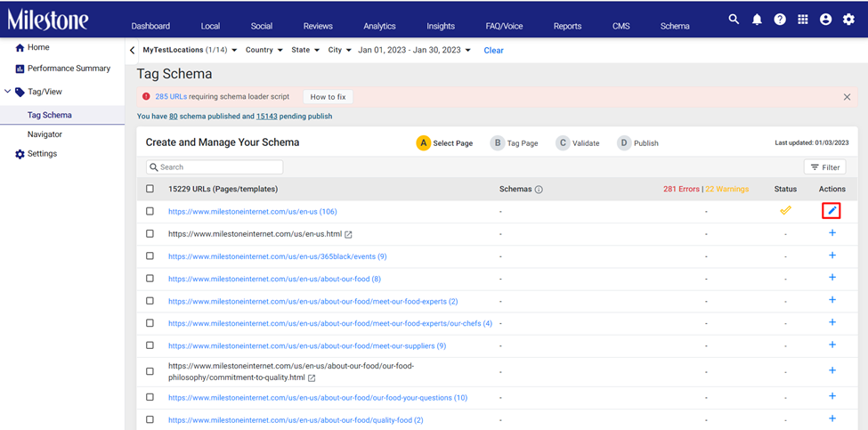Add schema for the en-us.html URL
The width and height of the screenshot is (868, 430).
coord(832,233)
